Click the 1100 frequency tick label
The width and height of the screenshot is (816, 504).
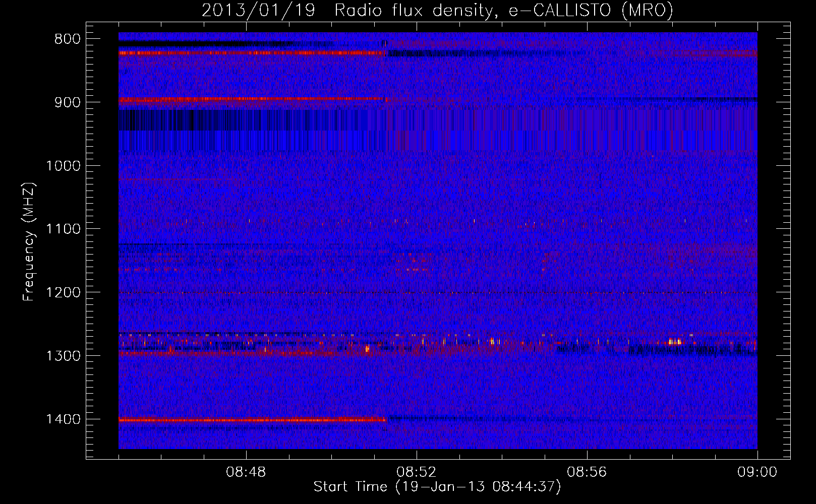(x=63, y=229)
